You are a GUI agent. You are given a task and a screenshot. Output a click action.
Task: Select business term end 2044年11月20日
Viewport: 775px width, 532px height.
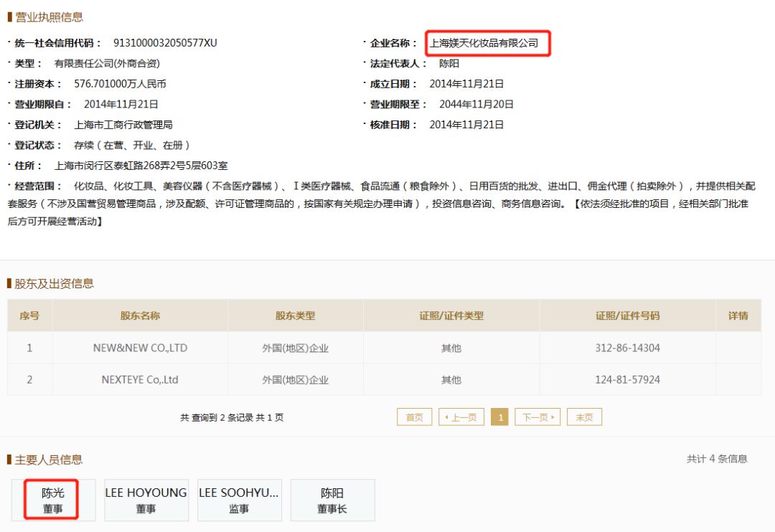(x=476, y=104)
